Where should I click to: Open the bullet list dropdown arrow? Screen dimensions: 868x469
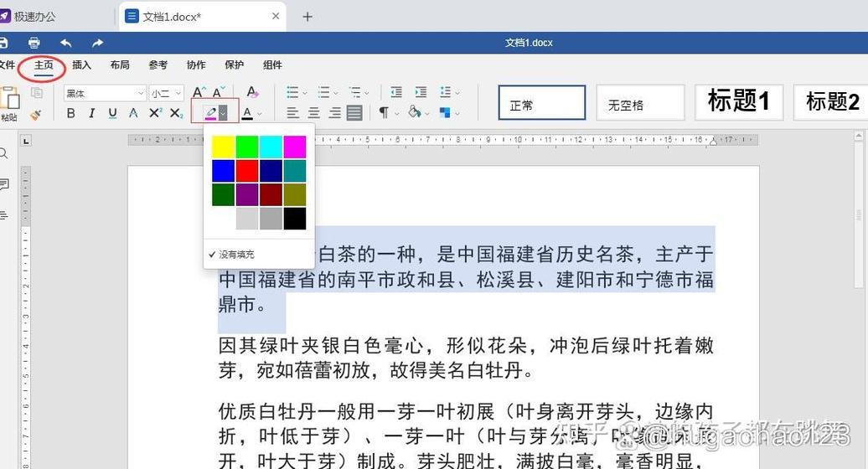304,94
